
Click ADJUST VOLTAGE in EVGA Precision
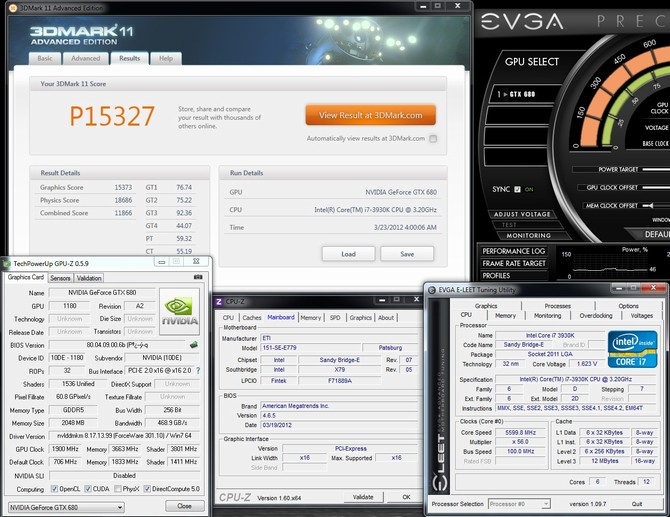click(x=522, y=214)
